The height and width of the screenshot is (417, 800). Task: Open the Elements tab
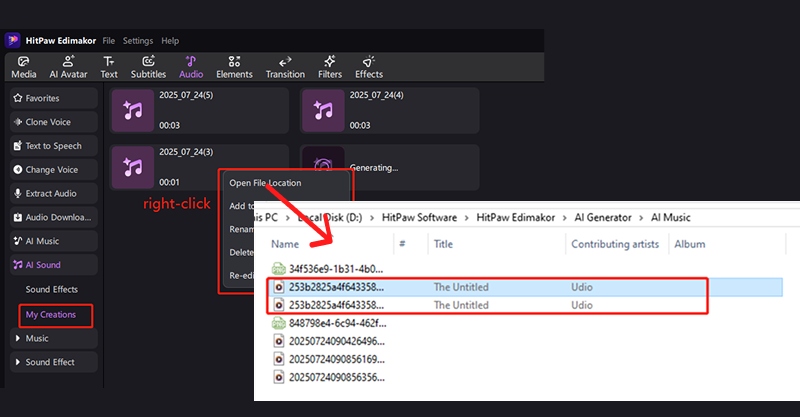234,67
